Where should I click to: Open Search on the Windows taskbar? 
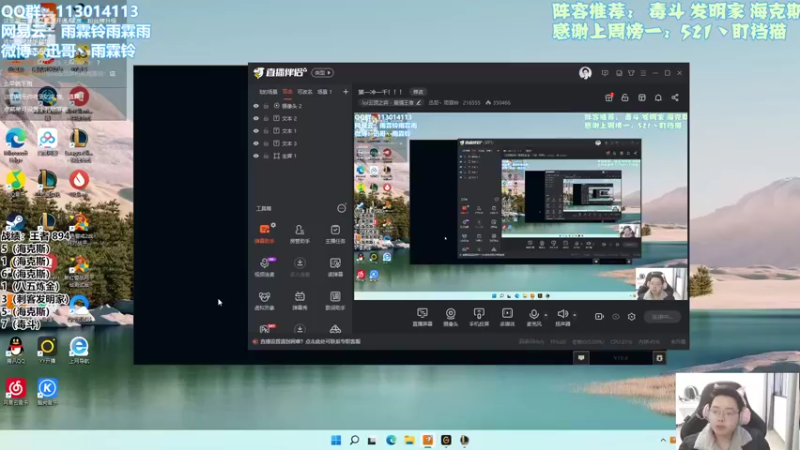coord(354,440)
